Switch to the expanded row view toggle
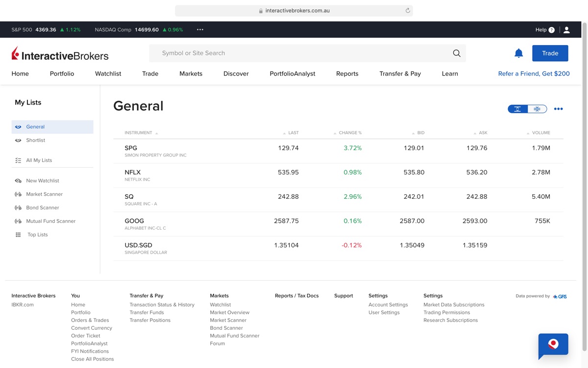Image resolution: width=588 pixels, height=368 pixels. click(x=517, y=109)
